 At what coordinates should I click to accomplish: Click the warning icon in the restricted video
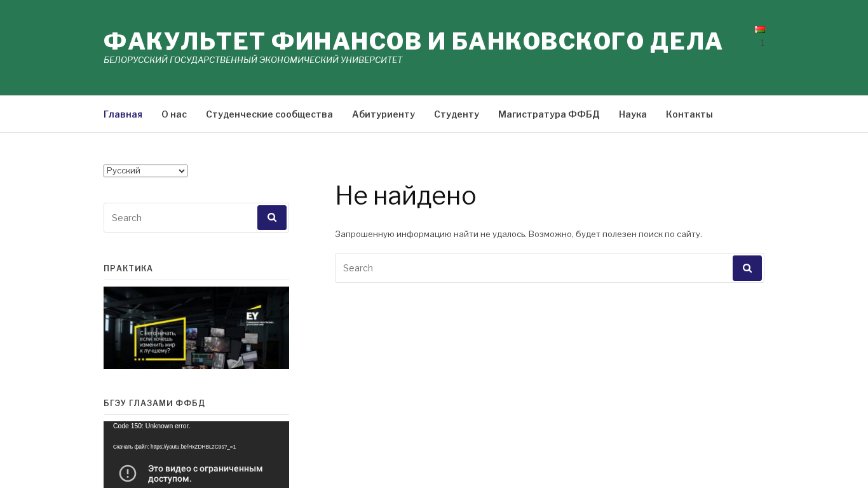(x=128, y=473)
